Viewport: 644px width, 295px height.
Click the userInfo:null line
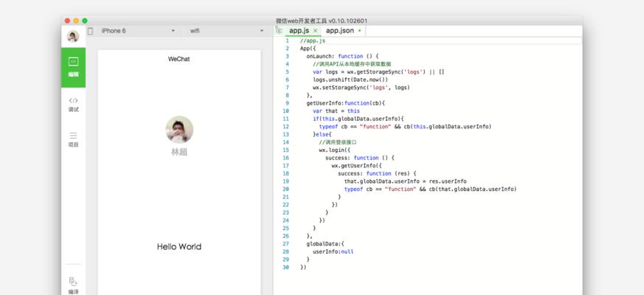pos(333,251)
